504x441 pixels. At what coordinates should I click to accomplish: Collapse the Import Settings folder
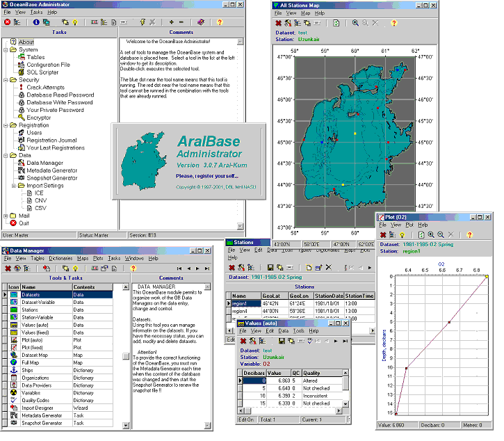13,186
